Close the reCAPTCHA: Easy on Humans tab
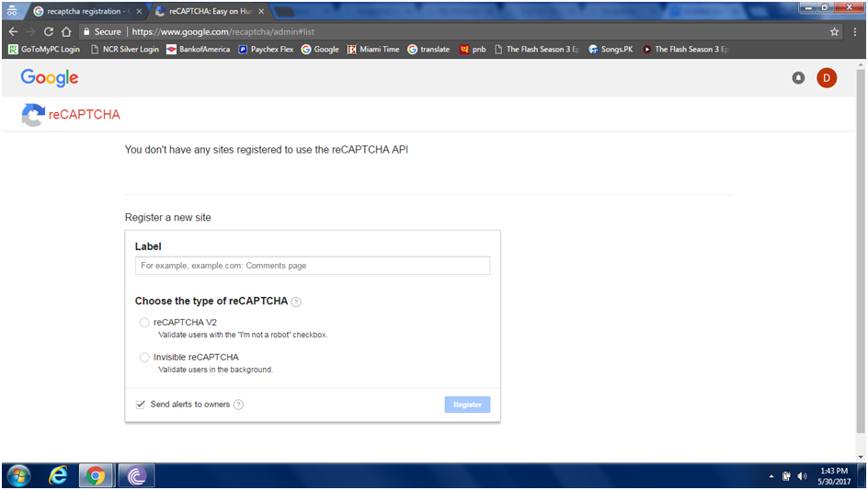Screen dimensions: 868x490 click(x=261, y=11)
